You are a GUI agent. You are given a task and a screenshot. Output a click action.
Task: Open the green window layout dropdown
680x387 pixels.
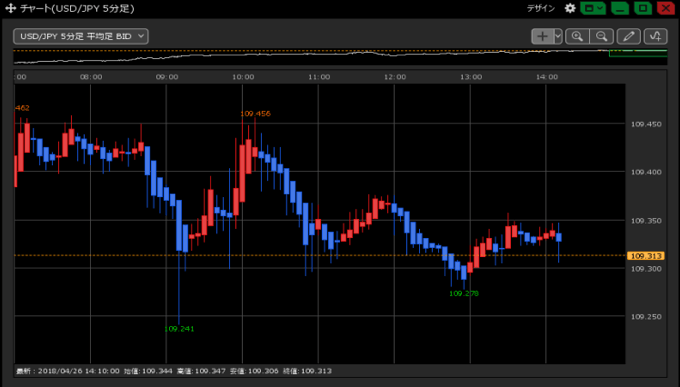pyautogui.click(x=593, y=8)
